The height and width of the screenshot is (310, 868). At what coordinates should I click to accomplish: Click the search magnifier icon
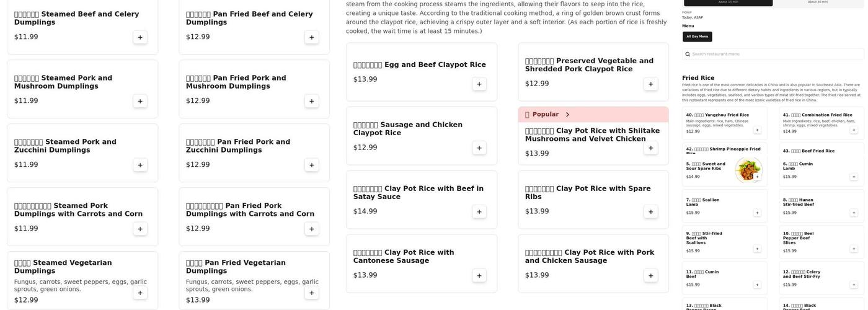pyautogui.click(x=688, y=55)
